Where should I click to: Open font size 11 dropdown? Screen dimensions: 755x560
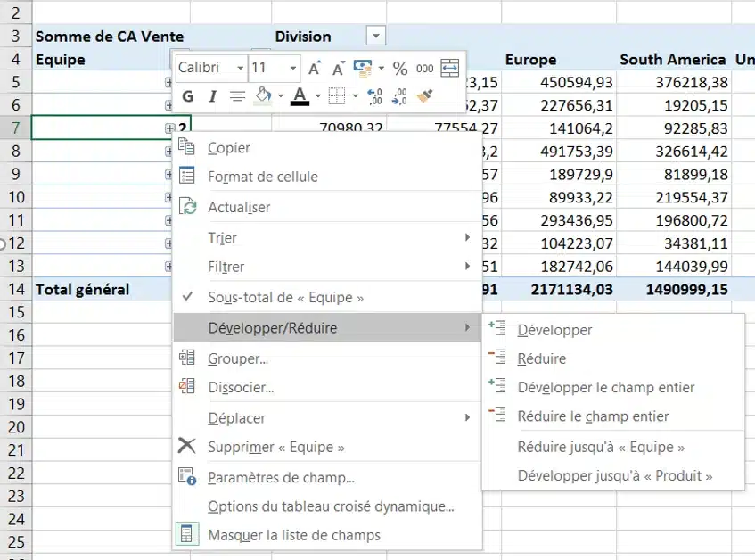tap(292, 68)
